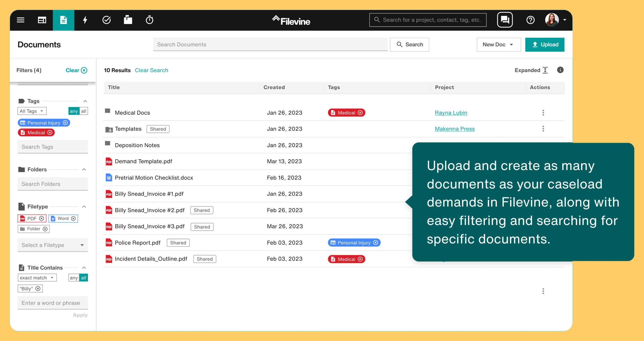Open actions menu for Medical Docs
The image size is (644, 341).
(x=543, y=113)
